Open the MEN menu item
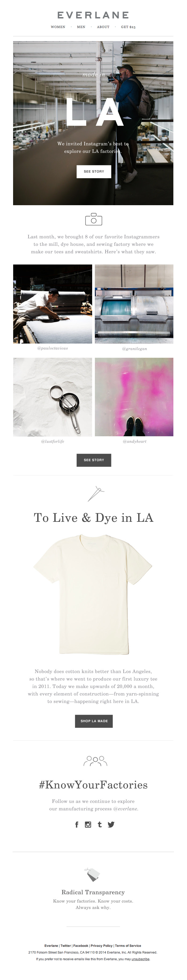 tap(81, 27)
